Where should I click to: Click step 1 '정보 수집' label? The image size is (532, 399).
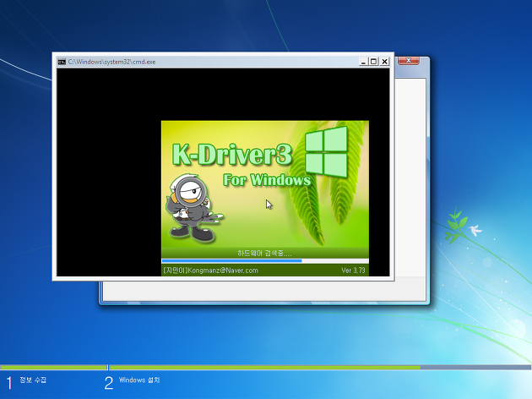(x=33, y=380)
